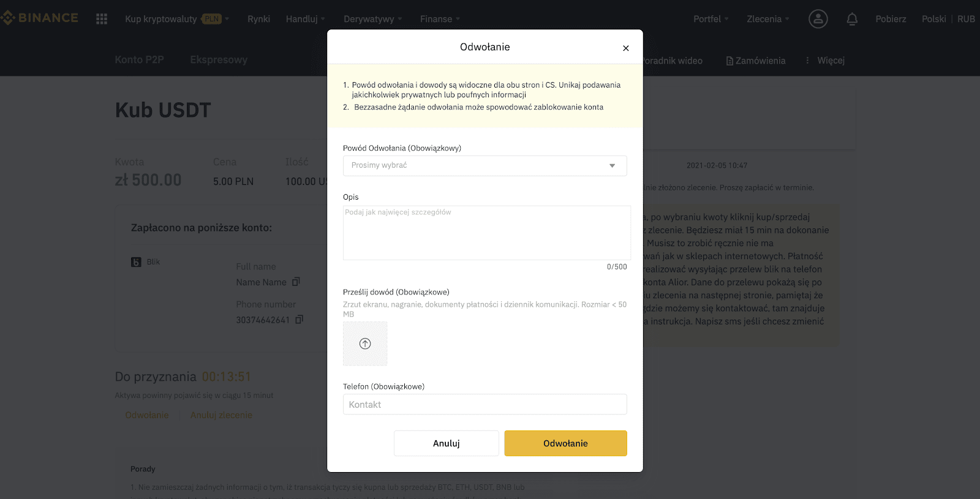Click the Anuluj button

pos(447,443)
